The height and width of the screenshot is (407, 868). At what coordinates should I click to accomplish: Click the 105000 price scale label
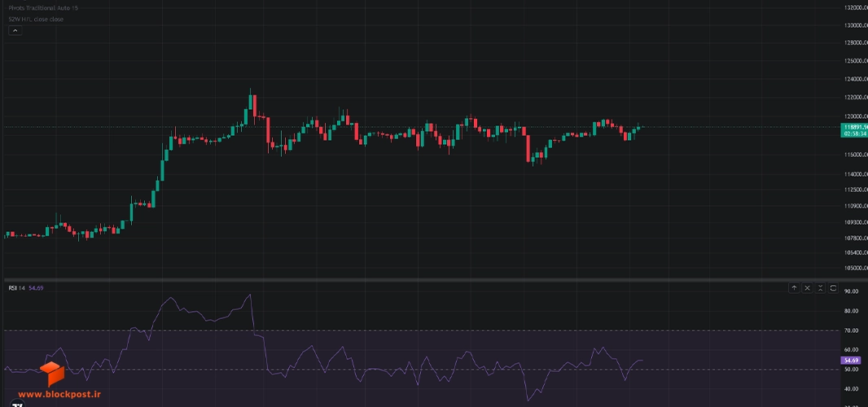856,269
